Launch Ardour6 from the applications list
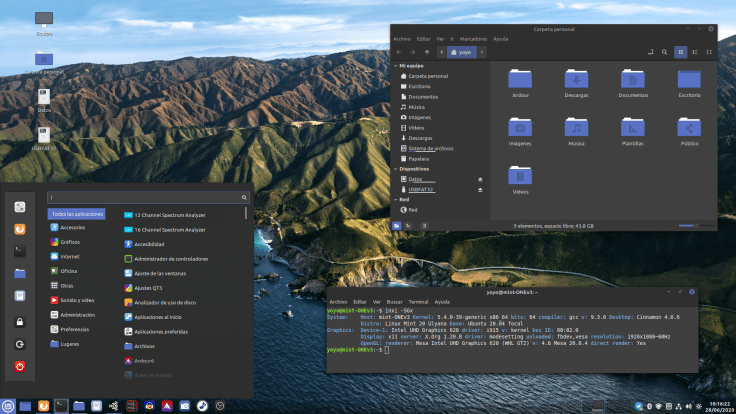This screenshot has width=736, height=414. (x=144, y=360)
